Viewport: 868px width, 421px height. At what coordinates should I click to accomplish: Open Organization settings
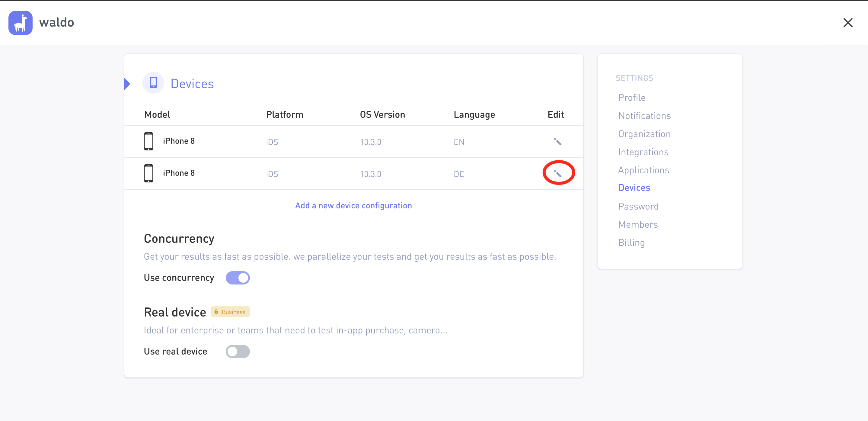click(x=644, y=134)
